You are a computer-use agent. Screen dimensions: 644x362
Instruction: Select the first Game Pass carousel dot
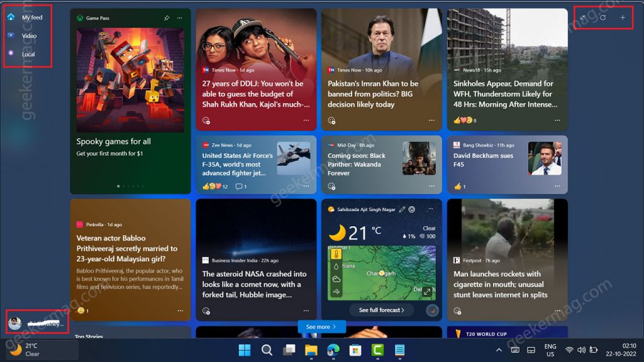coord(118,186)
